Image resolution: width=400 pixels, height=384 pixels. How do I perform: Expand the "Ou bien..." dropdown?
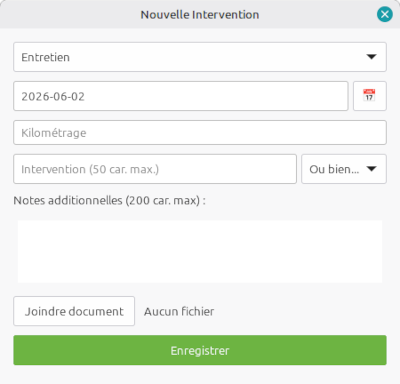pyautogui.click(x=344, y=169)
